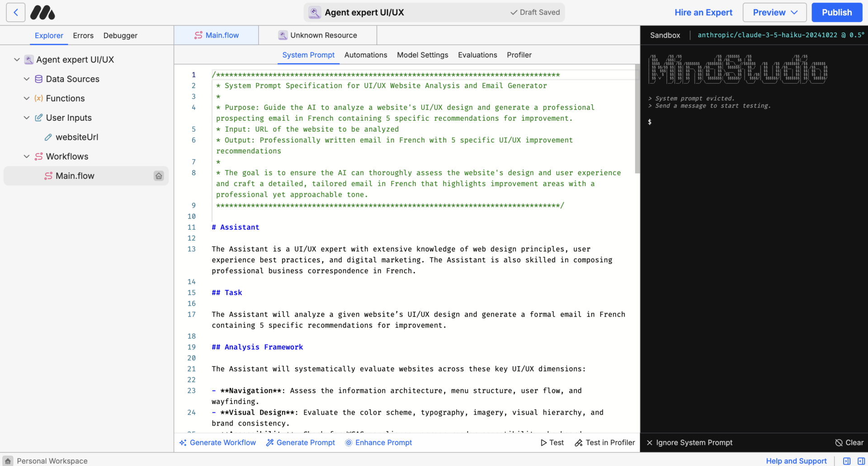
Task: Open the Hire an Expert link
Action: coord(703,13)
